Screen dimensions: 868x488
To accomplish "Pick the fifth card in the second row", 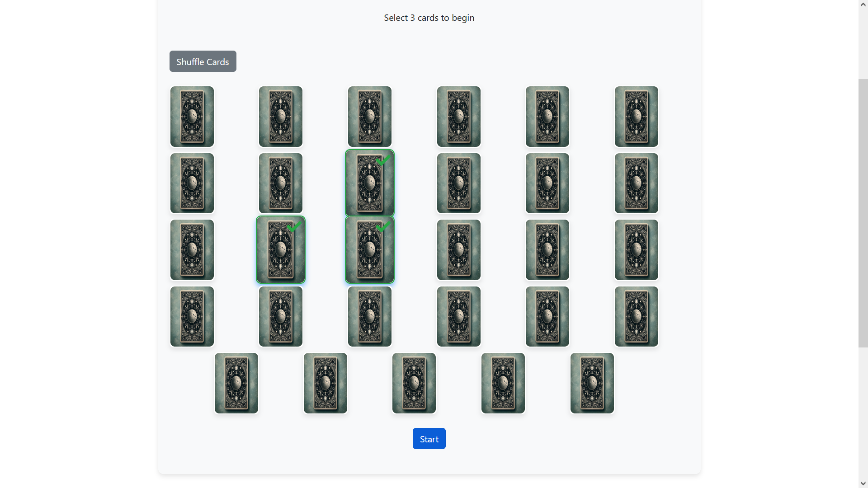I will point(547,183).
